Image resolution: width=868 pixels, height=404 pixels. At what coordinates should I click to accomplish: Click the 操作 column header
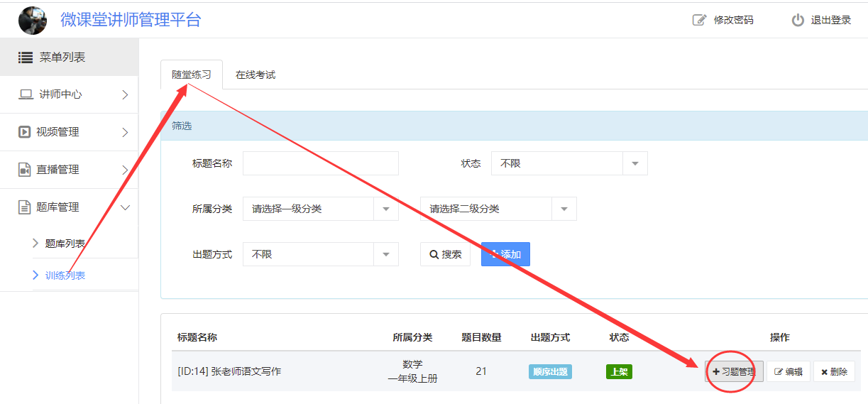[x=780, y=337]
